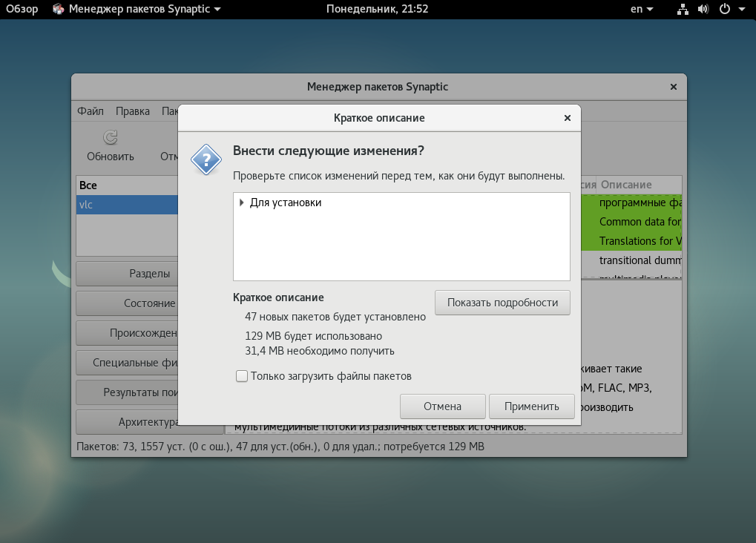The height and width of the screenshot is (543, 756).
Task: Click the Состояние sidebar button
Action: (x=127, y=303)
